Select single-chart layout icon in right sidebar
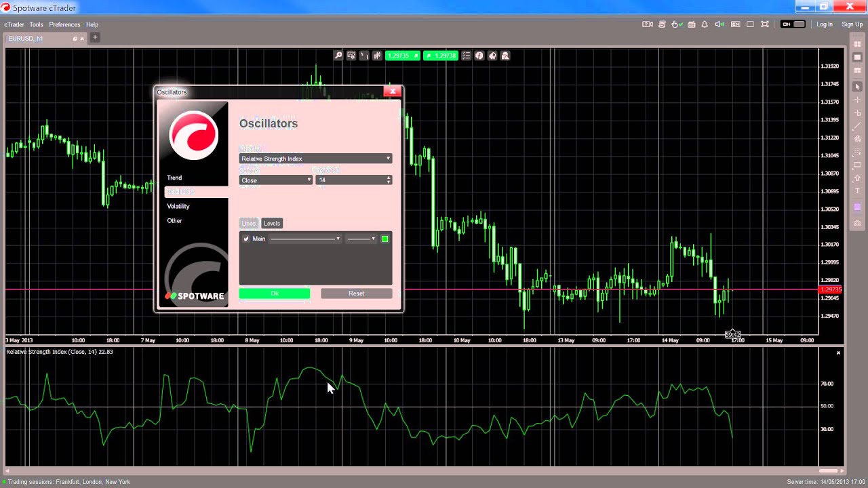Image resolution: width=868 pixels, height=488 pixels. [x=857, y=58]
